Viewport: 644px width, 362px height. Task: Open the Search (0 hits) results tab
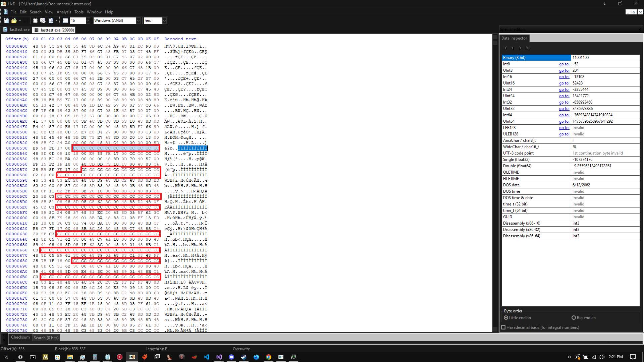tap(46, 338)
